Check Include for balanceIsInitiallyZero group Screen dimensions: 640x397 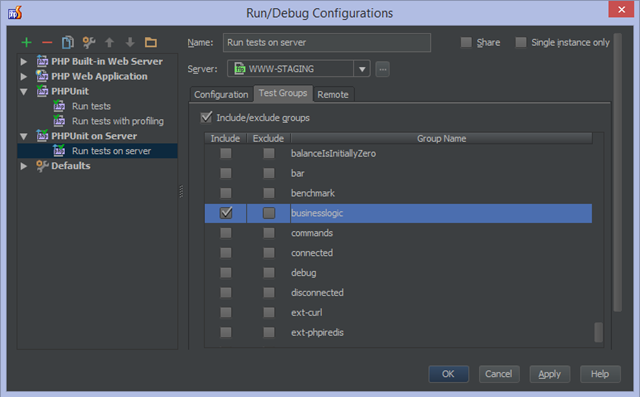click(226, 153)
